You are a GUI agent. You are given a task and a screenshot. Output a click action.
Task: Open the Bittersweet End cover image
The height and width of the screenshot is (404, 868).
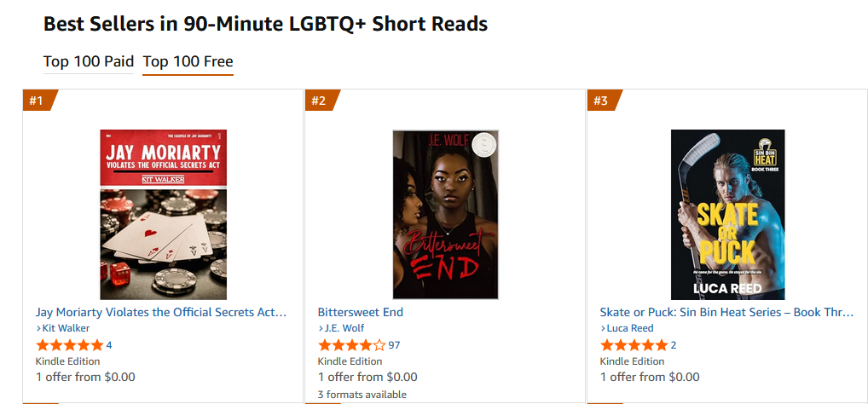[x=445, y=214]
